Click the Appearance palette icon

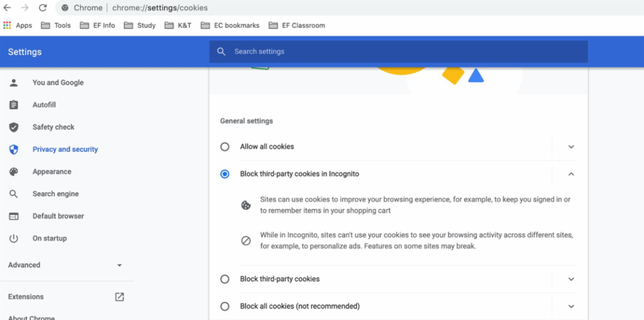(x=14, y=172)
